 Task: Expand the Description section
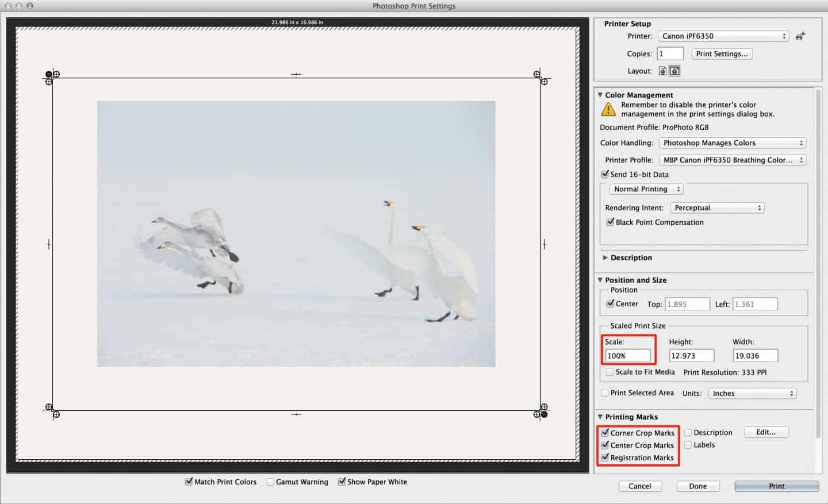click(606, 257)
